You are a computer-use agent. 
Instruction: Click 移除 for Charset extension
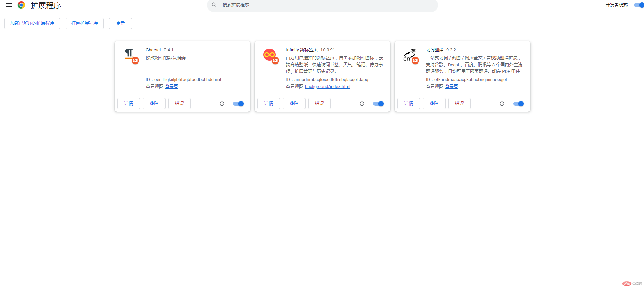pos(154,104)
